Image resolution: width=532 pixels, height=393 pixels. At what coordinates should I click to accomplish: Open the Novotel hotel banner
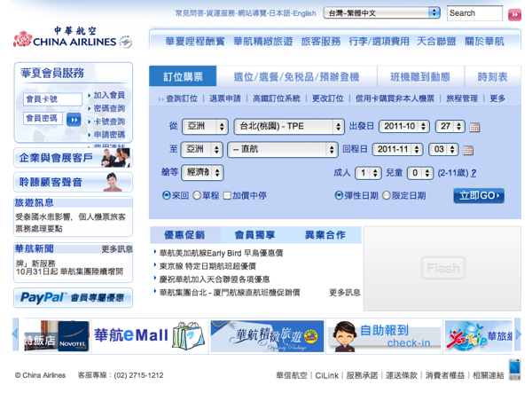tap(57, 335)
